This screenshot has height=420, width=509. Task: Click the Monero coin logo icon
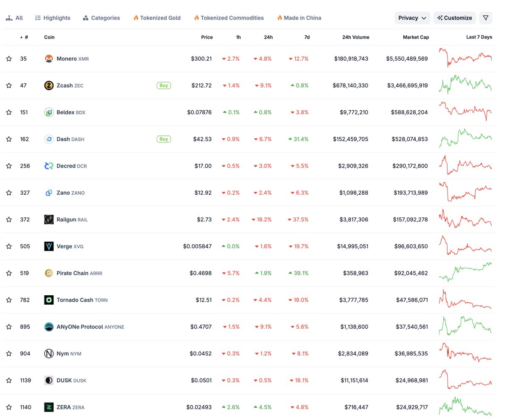[x=49, y=59]
